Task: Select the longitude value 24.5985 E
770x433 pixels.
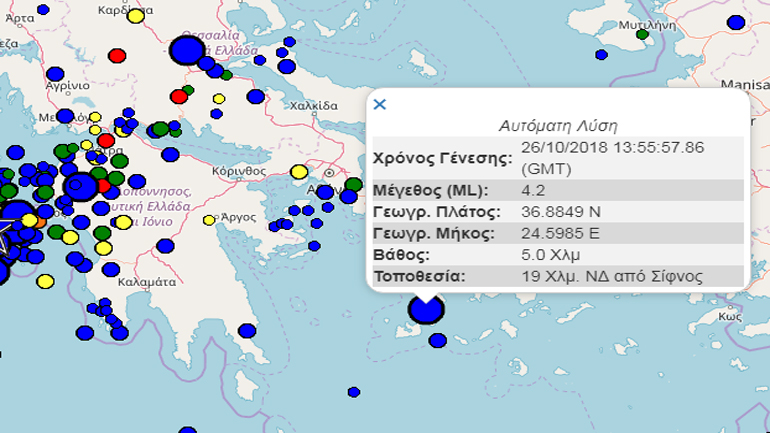Action: [560, 233]
